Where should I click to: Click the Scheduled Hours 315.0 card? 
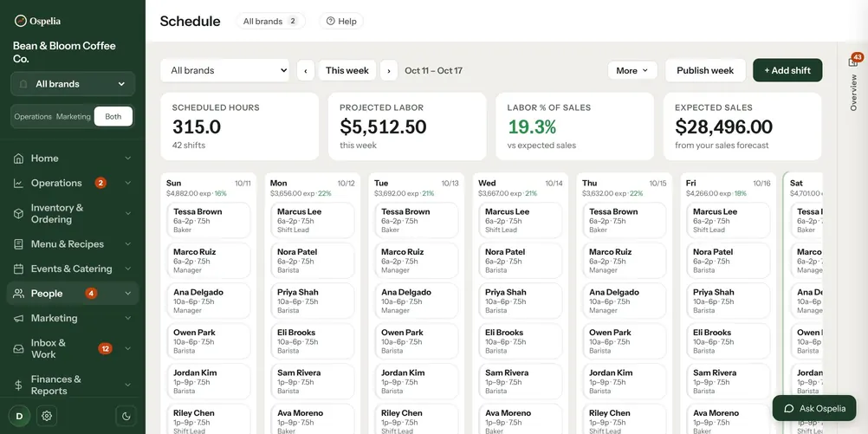240,126
